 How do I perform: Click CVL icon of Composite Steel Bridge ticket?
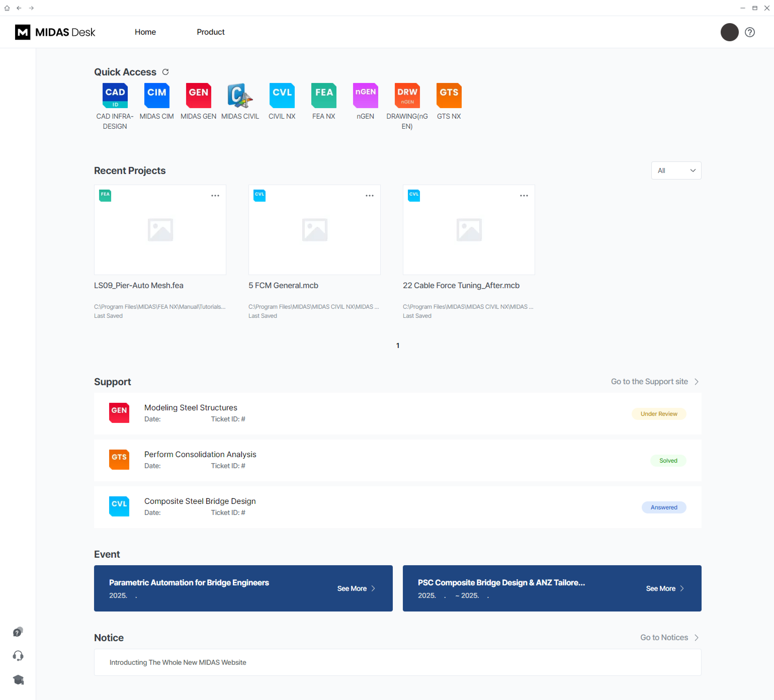tap(119, 506)
